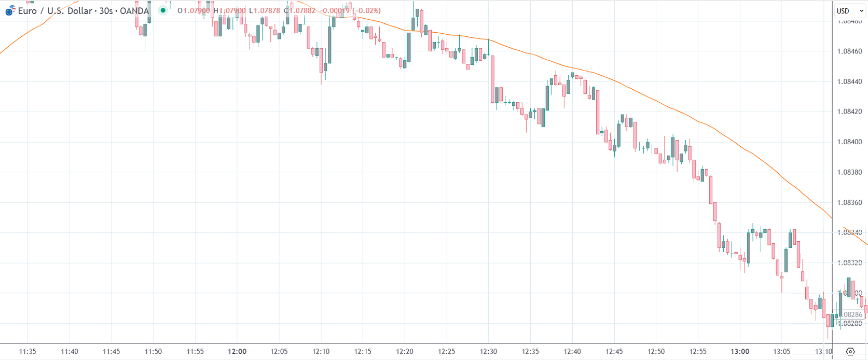Click the 1.08360 price scale label
This screenshot has height=360, width=868.
point(850,203)
